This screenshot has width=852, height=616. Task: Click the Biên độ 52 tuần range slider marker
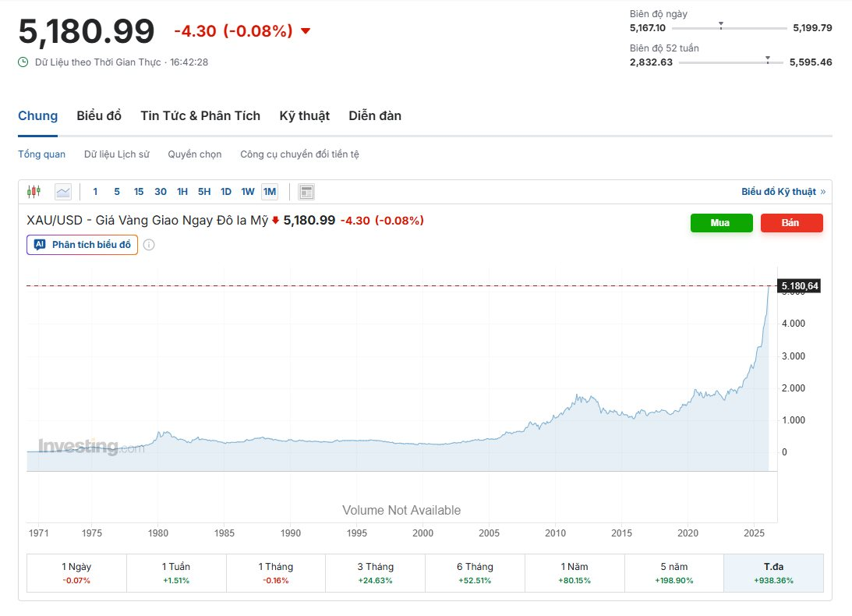[768, 58]
